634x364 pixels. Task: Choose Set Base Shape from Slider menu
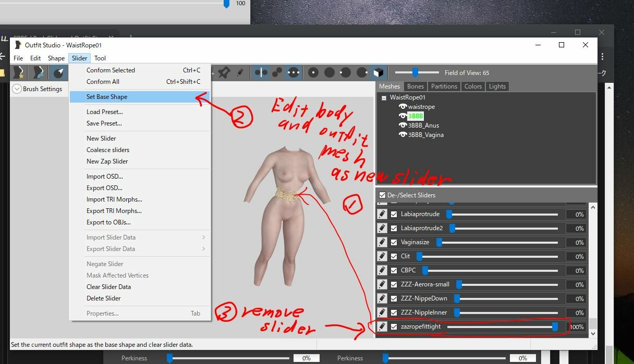click(140, 97)
